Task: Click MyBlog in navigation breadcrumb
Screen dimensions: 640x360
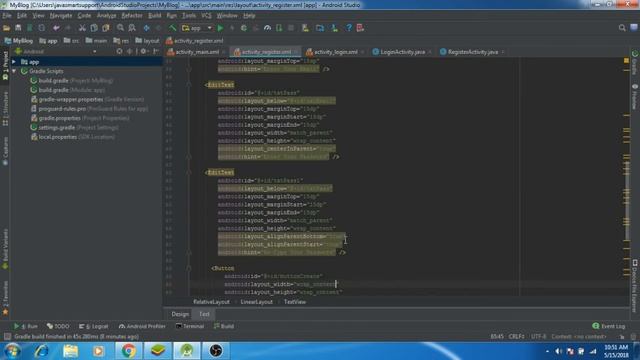Action: click(x=19, y=41)
